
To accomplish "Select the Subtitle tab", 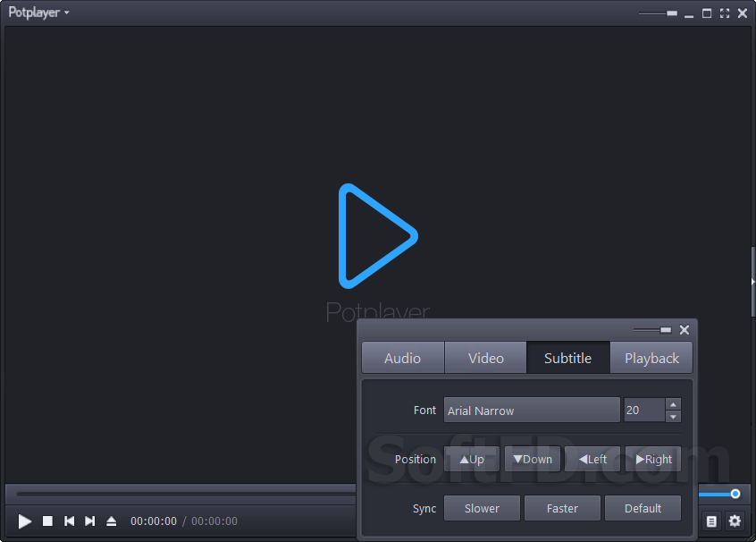I will 568,358.
